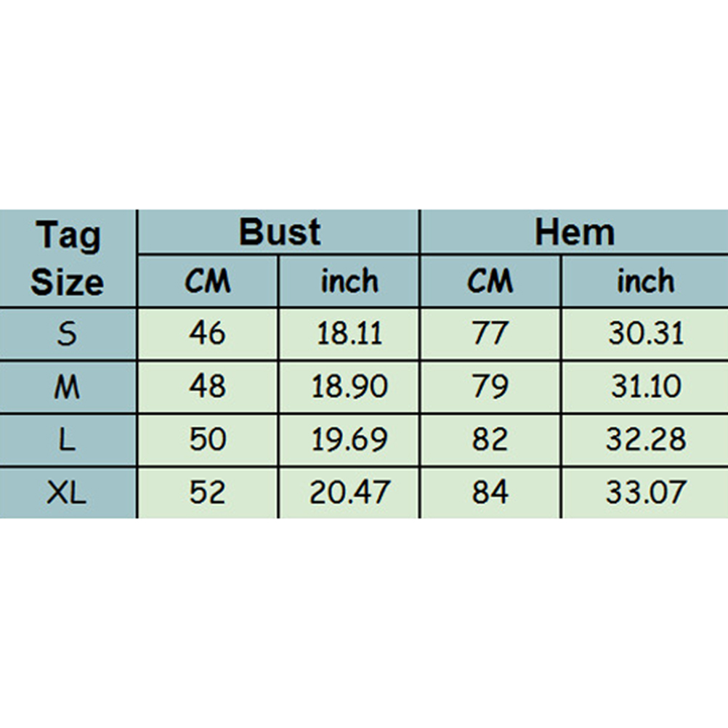Select the L size row label
Viewport: 728px width, 728px height.
68,440
